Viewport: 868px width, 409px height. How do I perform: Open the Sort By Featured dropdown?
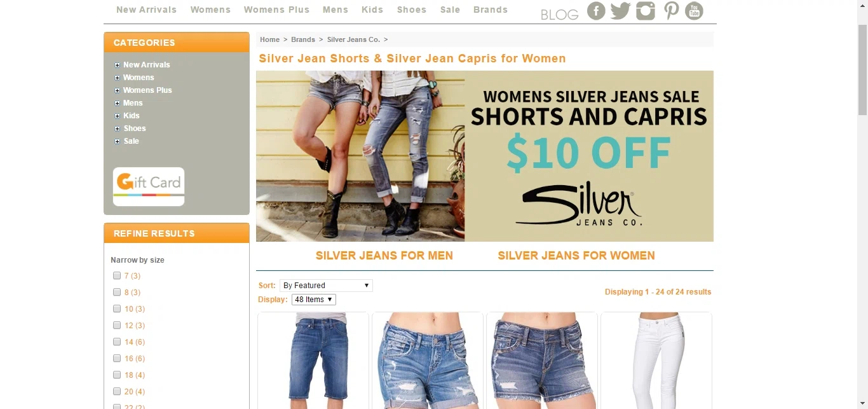click(326, 286)
